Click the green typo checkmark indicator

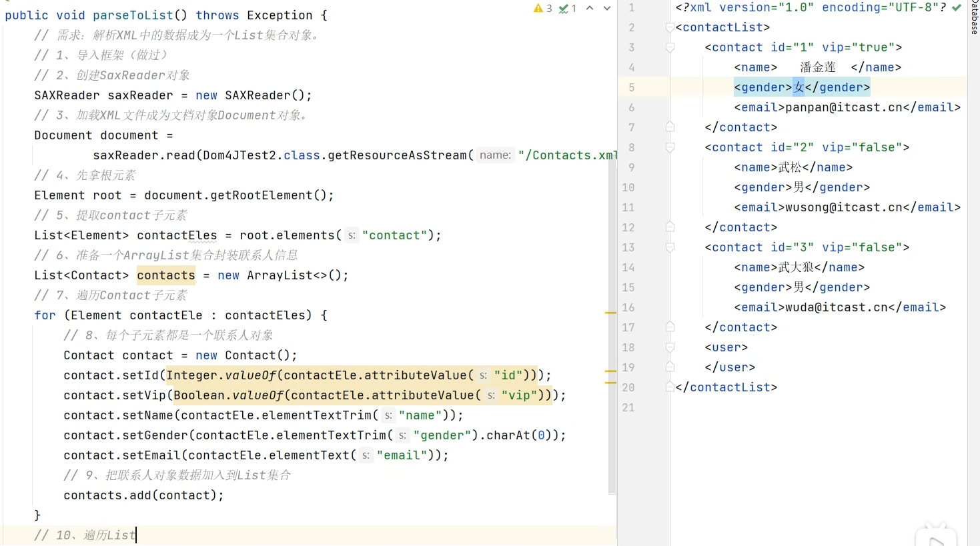[x=564, y=8]
